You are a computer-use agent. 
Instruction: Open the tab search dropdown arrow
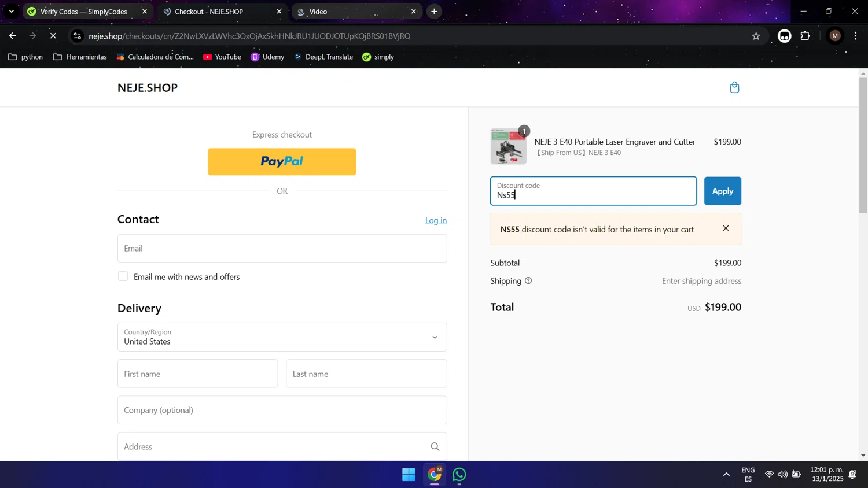point(11,12)
